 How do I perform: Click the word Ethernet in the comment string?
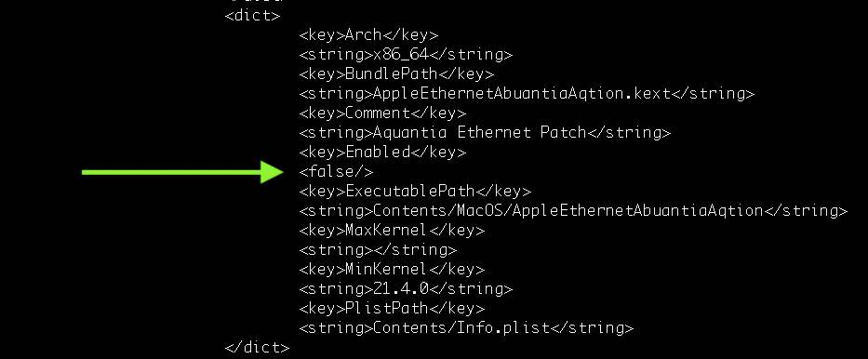pos(494,133)
